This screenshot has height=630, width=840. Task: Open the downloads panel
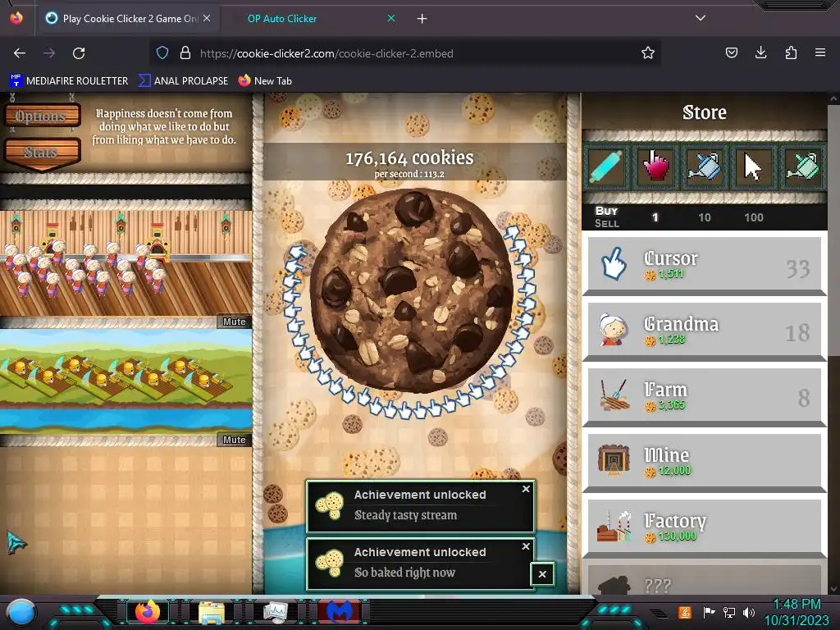pos(760,52)
